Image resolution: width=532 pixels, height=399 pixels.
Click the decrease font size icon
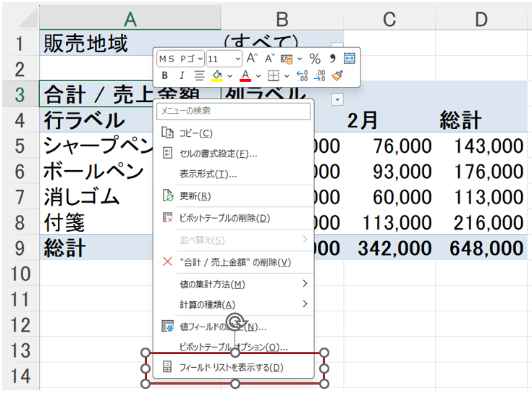[x=269, y=59]
